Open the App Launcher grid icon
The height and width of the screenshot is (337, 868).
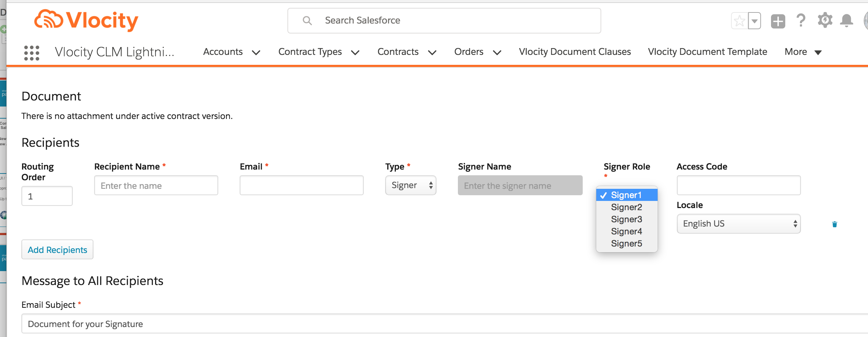(x=32, y=53)
